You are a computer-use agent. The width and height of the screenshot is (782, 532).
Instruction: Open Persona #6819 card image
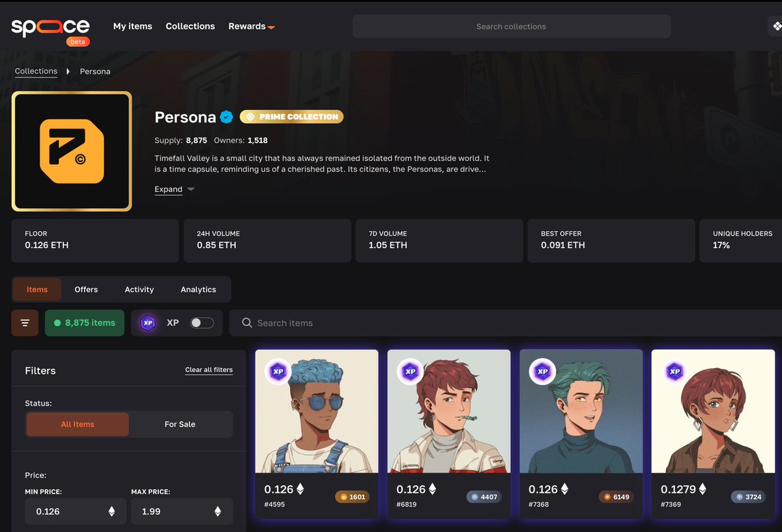(449, 412)
